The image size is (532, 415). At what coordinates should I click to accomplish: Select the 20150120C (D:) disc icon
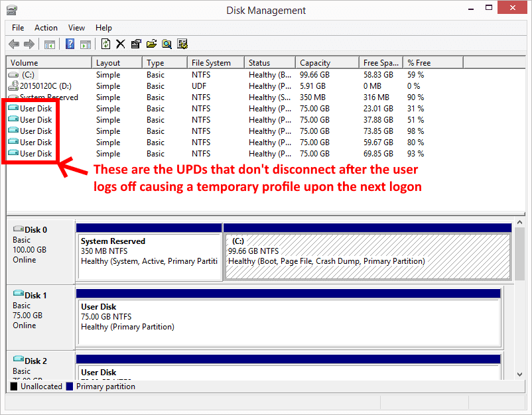[13, 86]
